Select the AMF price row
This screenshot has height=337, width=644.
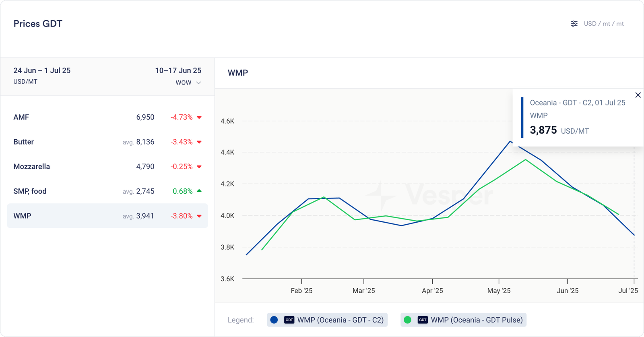coord(107,117)
